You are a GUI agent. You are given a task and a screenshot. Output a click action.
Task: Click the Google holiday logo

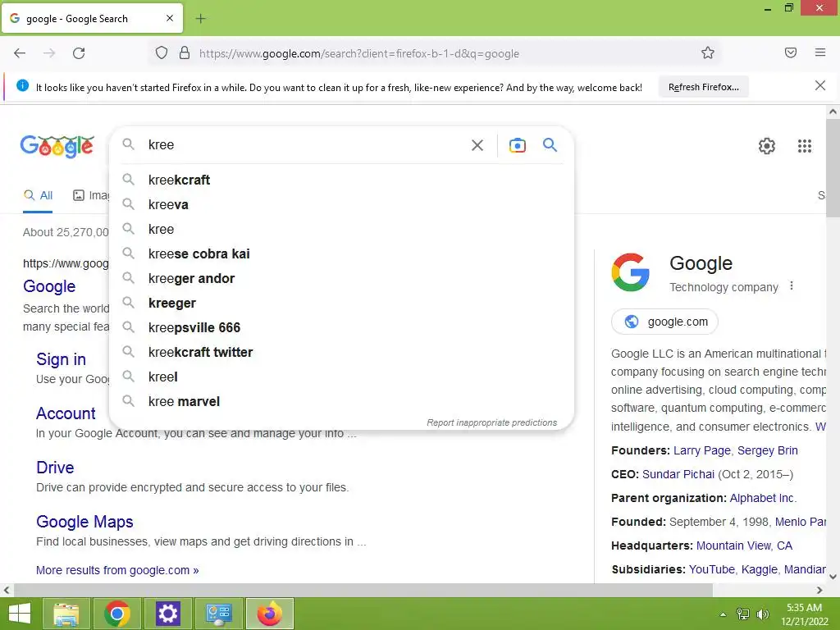tap(57, 146)
